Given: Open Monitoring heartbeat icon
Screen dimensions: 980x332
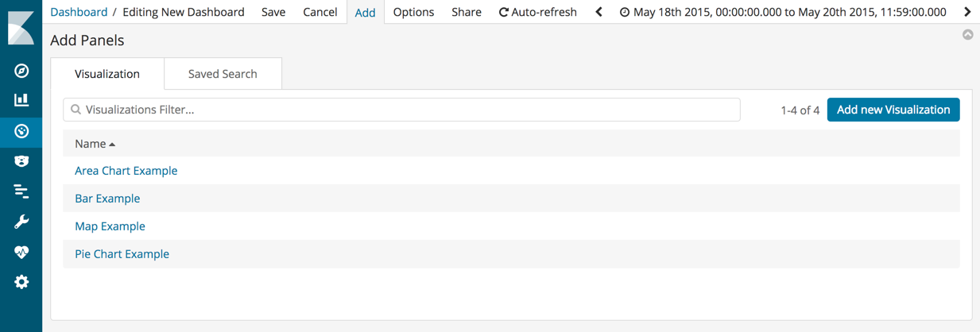Looking at the screenshot, I should point(21,252).
